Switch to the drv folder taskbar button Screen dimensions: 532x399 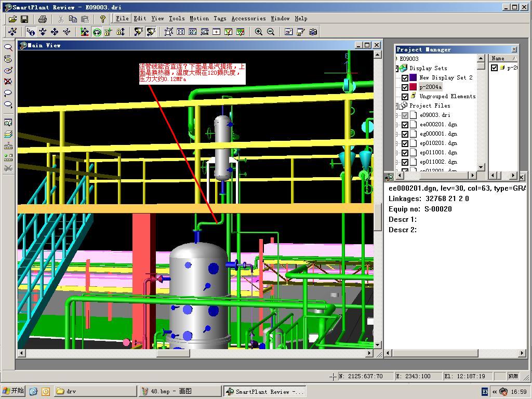pos(95,391)
